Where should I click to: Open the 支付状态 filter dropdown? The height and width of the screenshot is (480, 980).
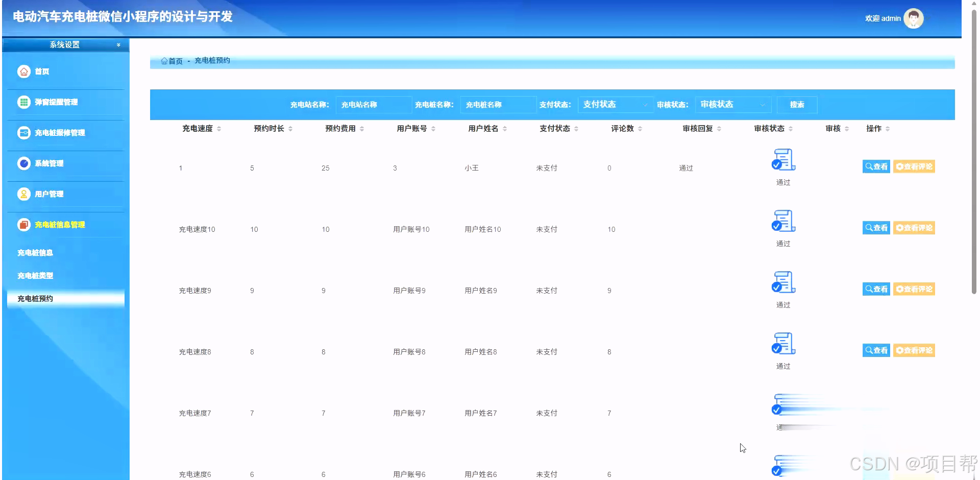(615, 105)
